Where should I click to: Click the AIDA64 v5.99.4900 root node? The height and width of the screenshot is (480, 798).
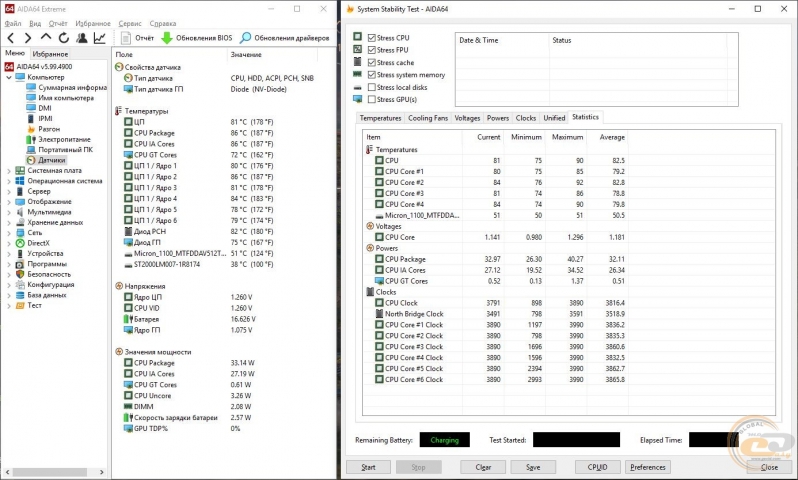tap(39, 67)
